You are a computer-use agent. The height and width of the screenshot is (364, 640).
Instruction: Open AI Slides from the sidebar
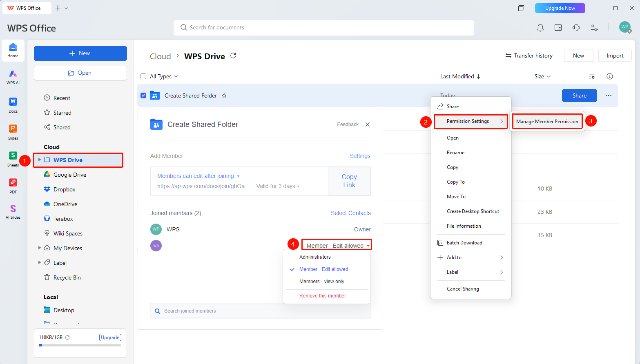tap(13, 212)
